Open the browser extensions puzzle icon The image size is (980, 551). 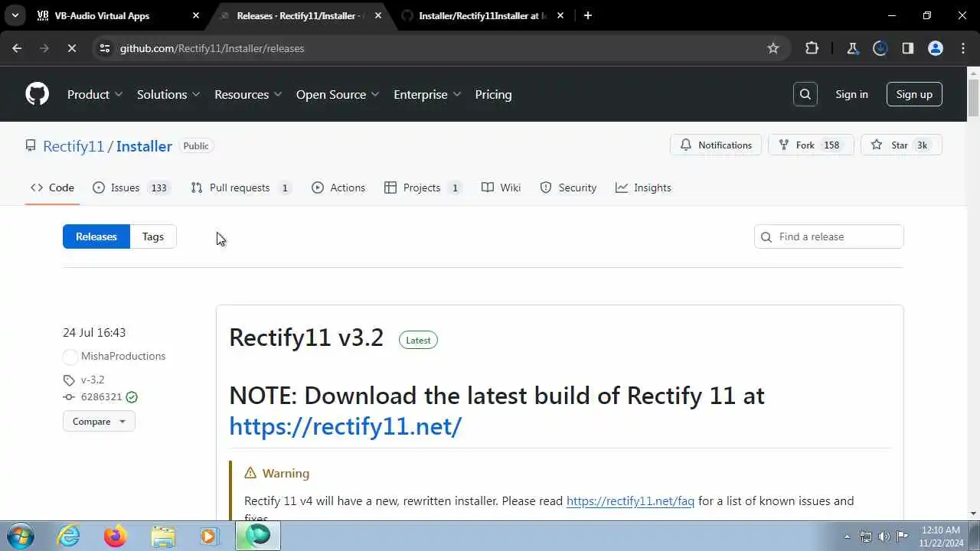click(x=812, y=48)
